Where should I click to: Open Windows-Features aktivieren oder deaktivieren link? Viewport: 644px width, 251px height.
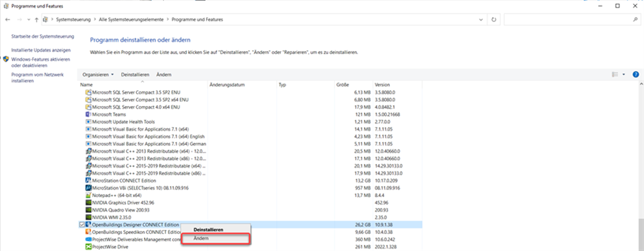(40, 62)
